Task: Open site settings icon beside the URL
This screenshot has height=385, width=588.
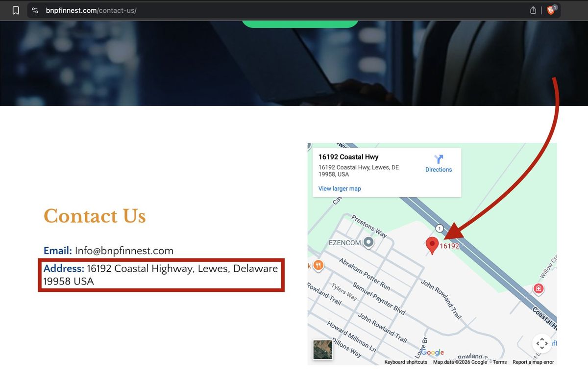Action: click(x=35, y=10)
